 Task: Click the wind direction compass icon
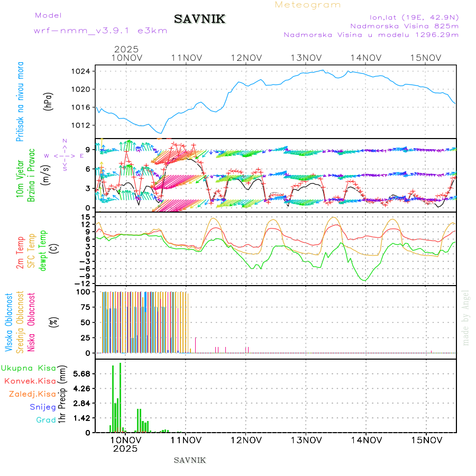[x=63, y=155]
